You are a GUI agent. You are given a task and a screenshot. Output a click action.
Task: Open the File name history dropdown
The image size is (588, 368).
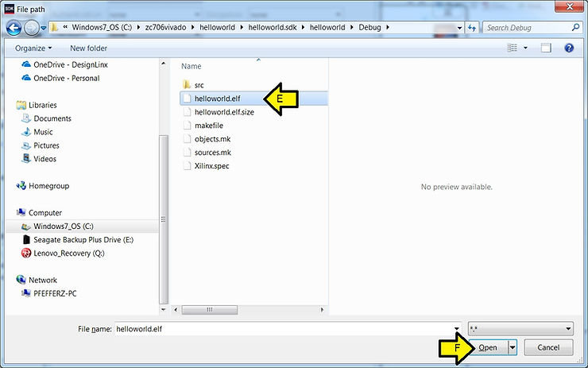click(x=456, y=329)
